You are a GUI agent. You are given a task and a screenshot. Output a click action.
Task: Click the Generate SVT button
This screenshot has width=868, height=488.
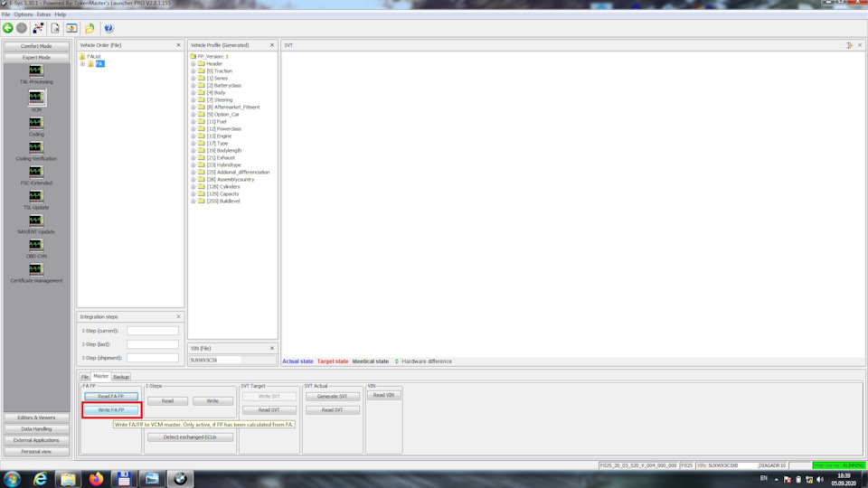tap(332, 396)
